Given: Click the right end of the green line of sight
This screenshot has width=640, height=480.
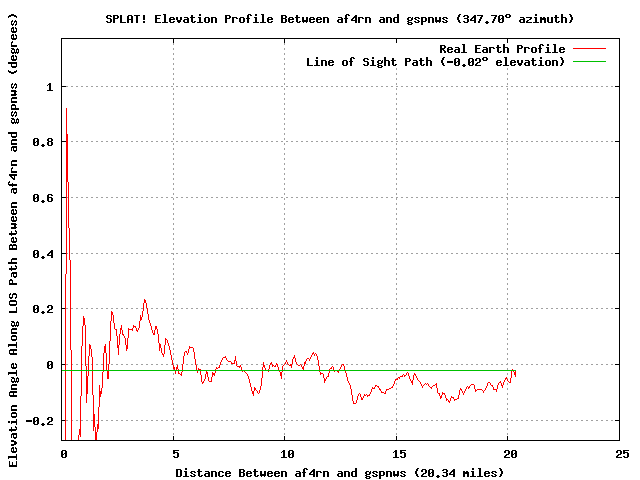Looking at the screenshot, I should 515,371.
